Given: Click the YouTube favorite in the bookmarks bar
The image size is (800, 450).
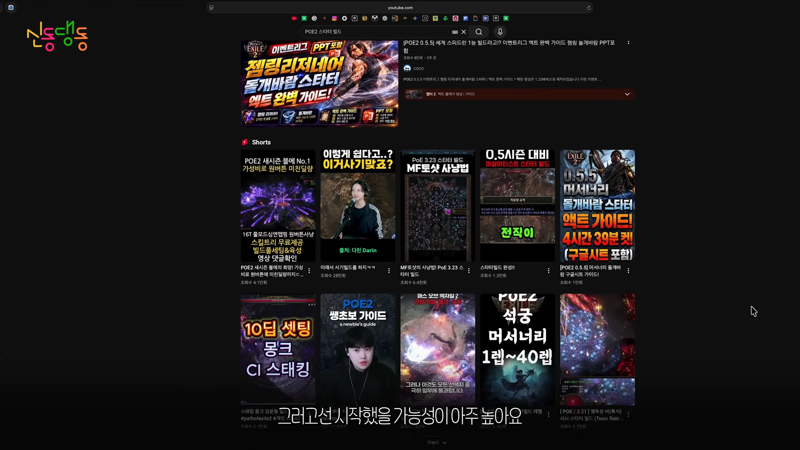Looking at the screenshot, I should pyautogui.click(x=294, y=18).
